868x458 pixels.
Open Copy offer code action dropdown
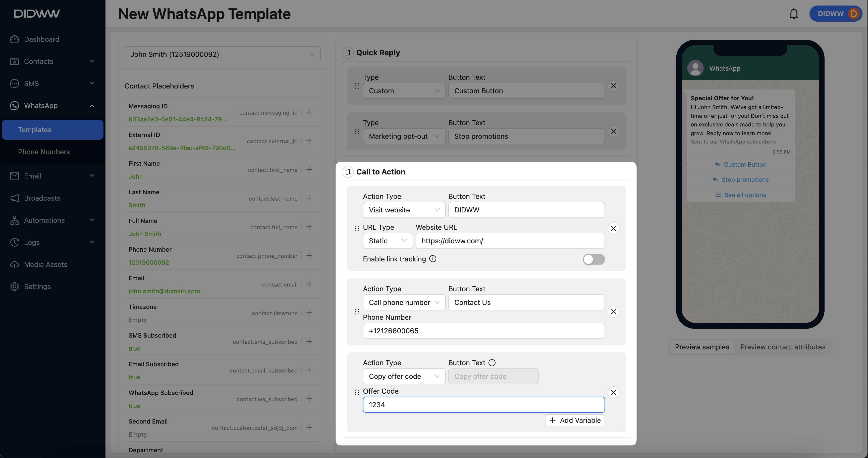(x=404, y=376)
